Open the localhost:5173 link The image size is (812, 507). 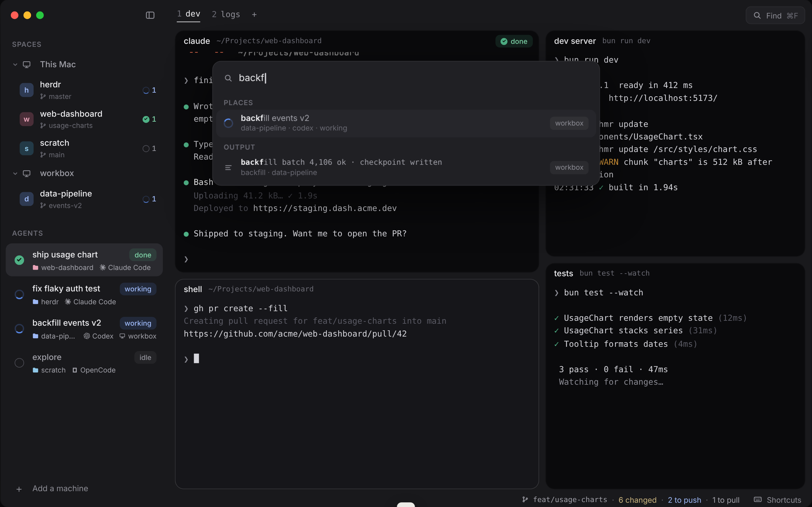coord(663,98)
